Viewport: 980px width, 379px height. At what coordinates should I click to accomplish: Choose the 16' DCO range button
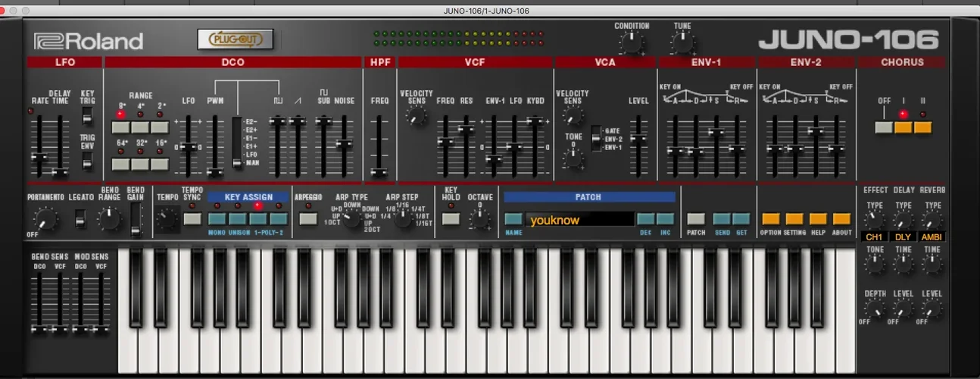pos(159,164)
